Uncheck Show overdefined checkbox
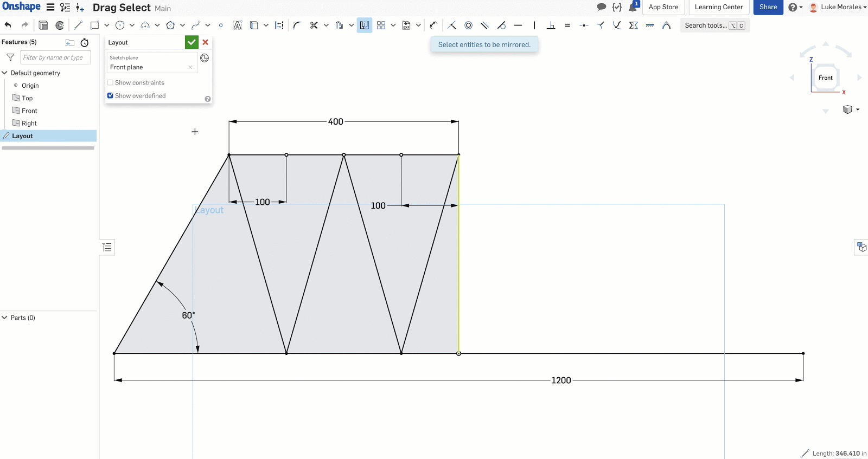This screenshot has height=459, width=868. [111, 96]
